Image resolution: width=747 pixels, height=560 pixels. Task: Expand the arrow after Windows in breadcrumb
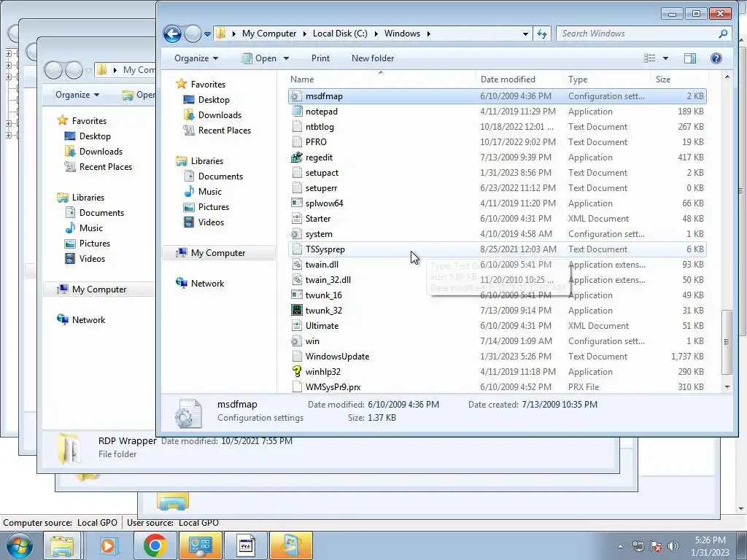click(x=429, y=34)
